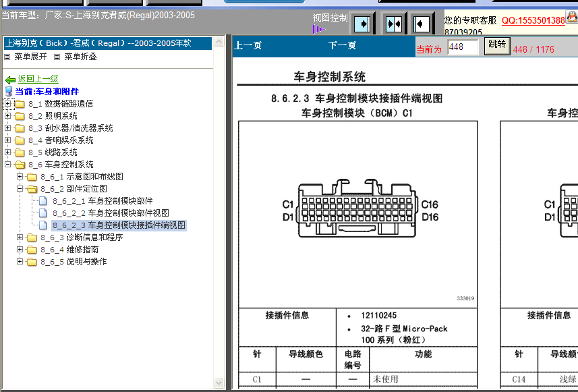Select 8_6_4 维修指南 tree item
This screenshot has height=392, width=578.
coord(69,250)
